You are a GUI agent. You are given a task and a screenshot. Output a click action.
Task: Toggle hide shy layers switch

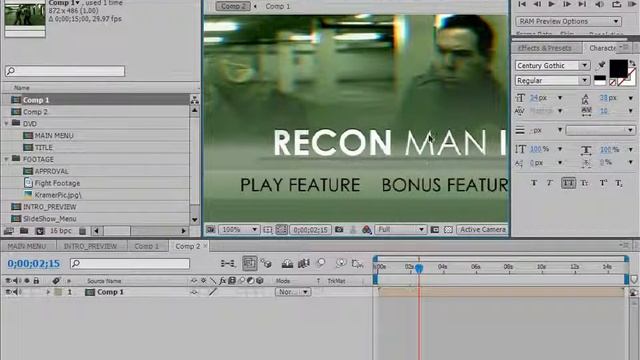[287, 264]
